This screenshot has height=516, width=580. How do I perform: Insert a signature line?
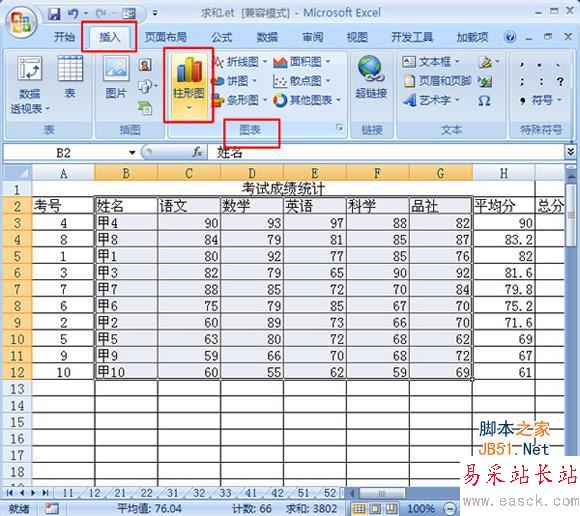click(x=488, y=62)
